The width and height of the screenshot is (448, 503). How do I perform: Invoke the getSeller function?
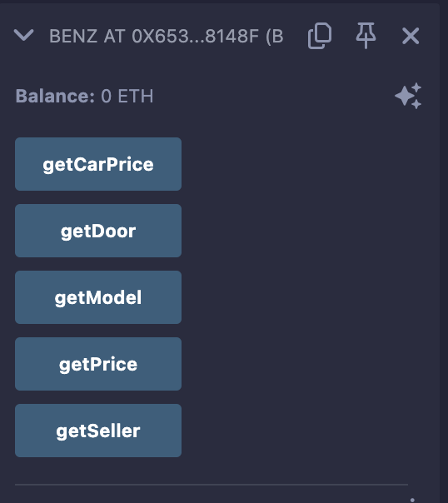(98, 431)
